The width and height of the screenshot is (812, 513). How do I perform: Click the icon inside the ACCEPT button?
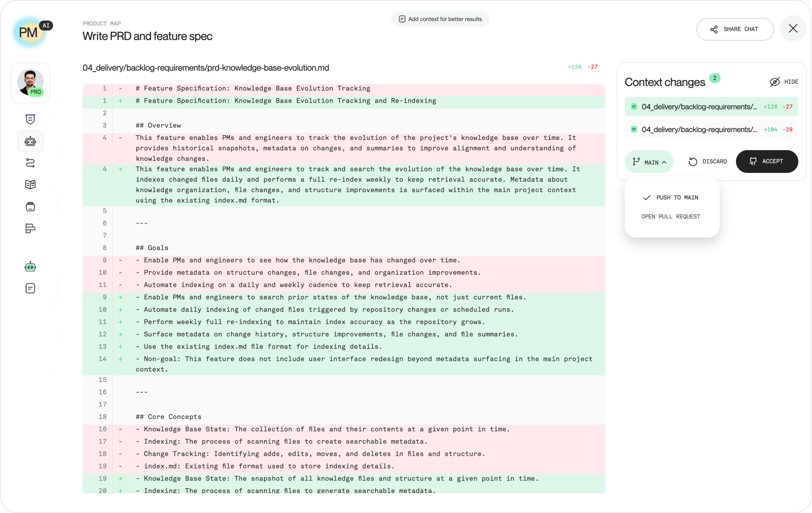tap(753, 161)
